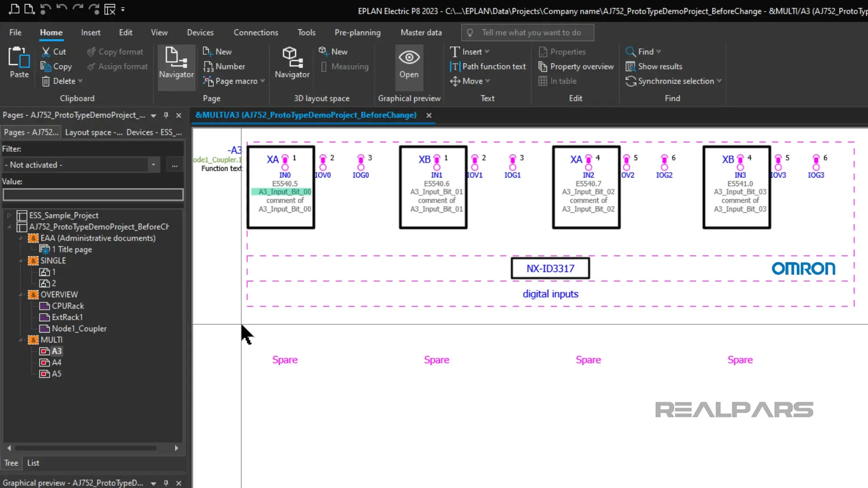Click inside the Value input field
The height and width of the screenshot is (488, 868).
(93, 194)
